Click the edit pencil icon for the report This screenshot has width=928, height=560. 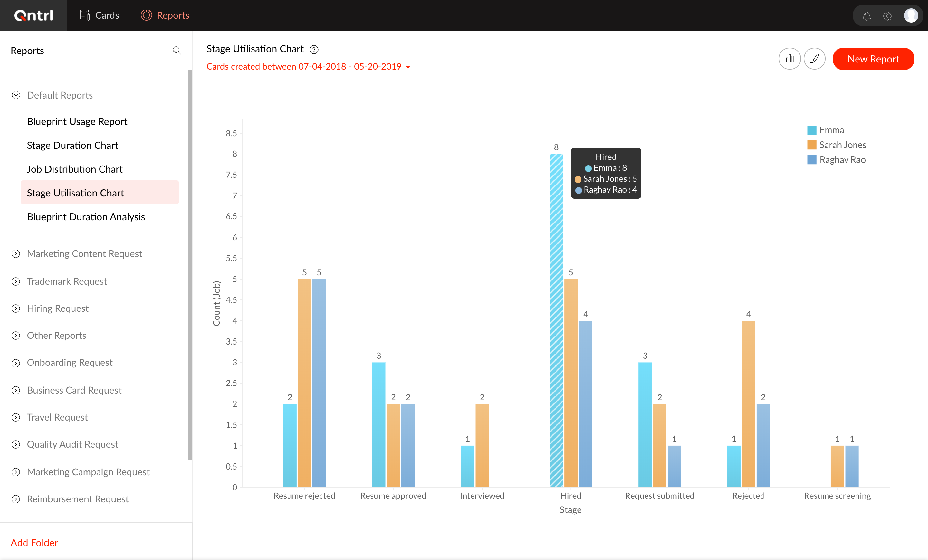[x=815, y=59]
